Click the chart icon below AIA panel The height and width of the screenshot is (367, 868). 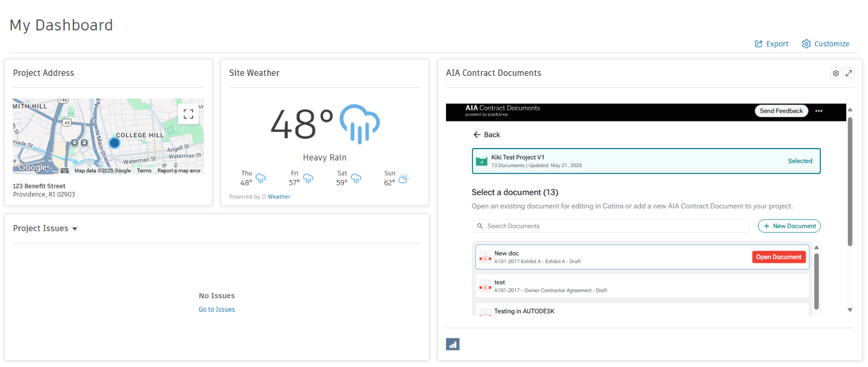coord(452,344)
